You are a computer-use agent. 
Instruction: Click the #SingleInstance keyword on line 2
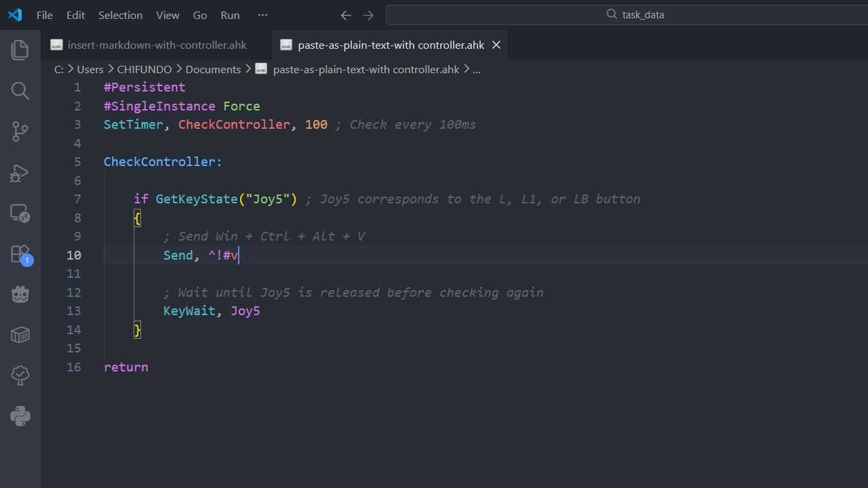tap(159, 106)
